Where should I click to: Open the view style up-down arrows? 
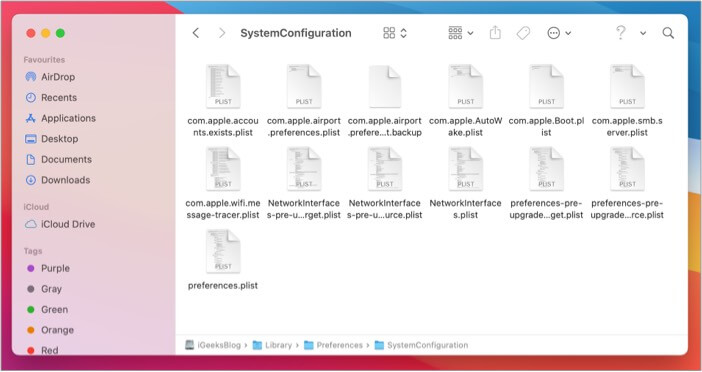[403, 33]
